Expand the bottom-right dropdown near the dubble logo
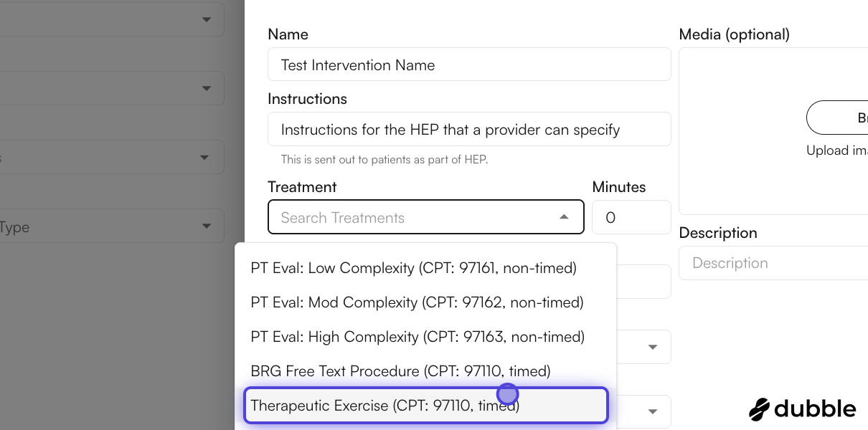This screenshot has width=868, height=430. [x=652, y=411]
